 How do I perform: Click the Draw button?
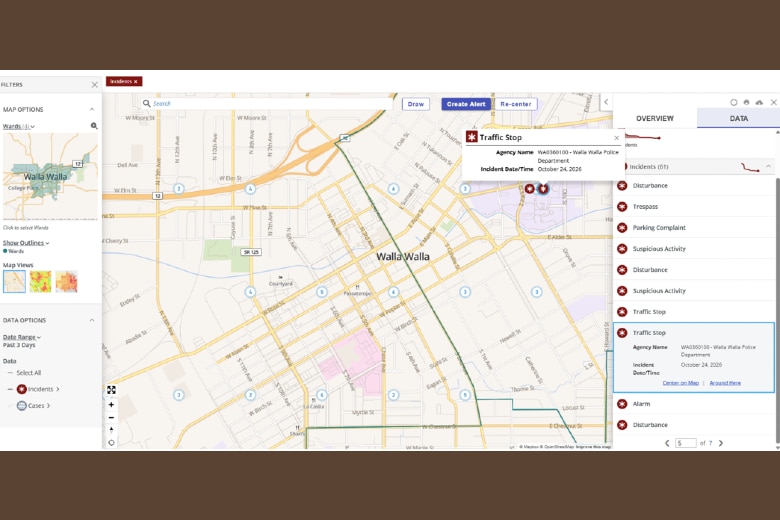(x=416, y=104)
